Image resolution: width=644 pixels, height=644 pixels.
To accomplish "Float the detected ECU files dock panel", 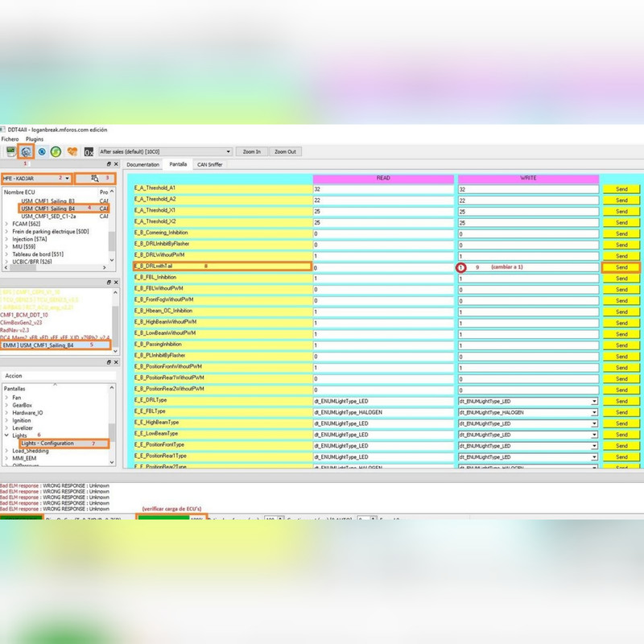I will click(x=109, y=283).
